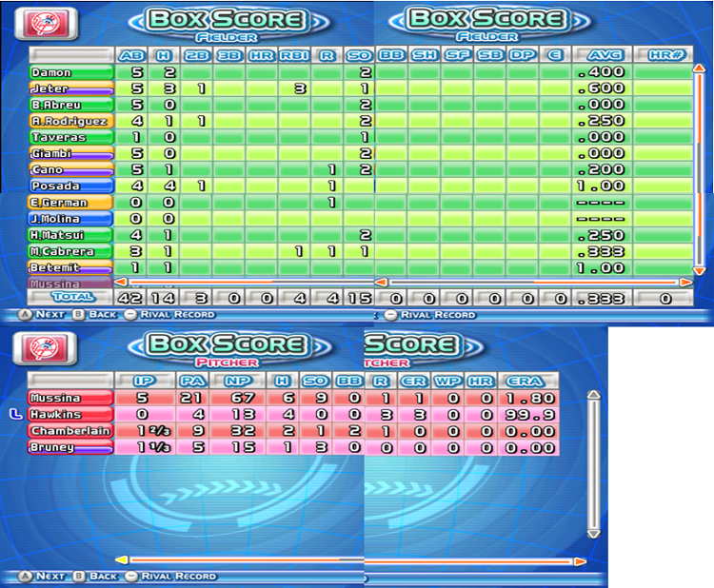Click the H column header in fielder table
This screenshot has width=714, height=588.
164,55
